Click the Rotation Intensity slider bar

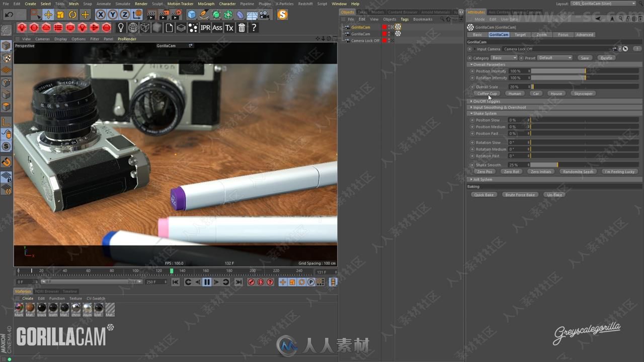585,78
